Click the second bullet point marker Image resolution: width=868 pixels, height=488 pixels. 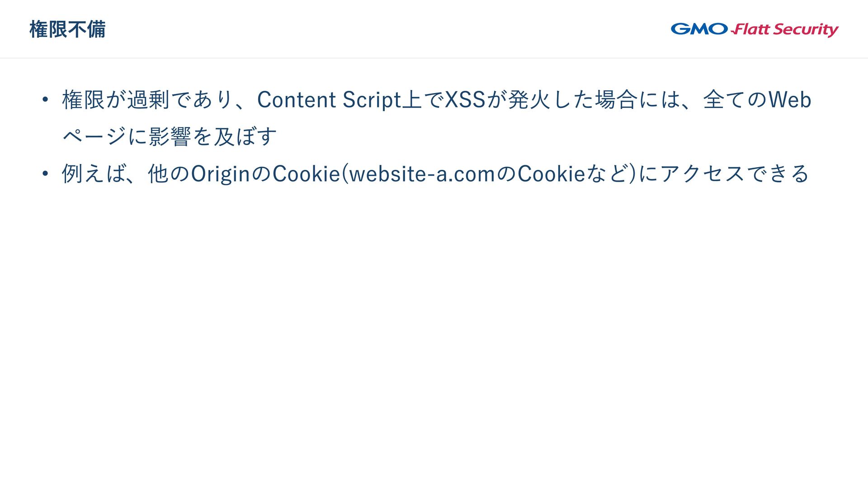point(45,174)
